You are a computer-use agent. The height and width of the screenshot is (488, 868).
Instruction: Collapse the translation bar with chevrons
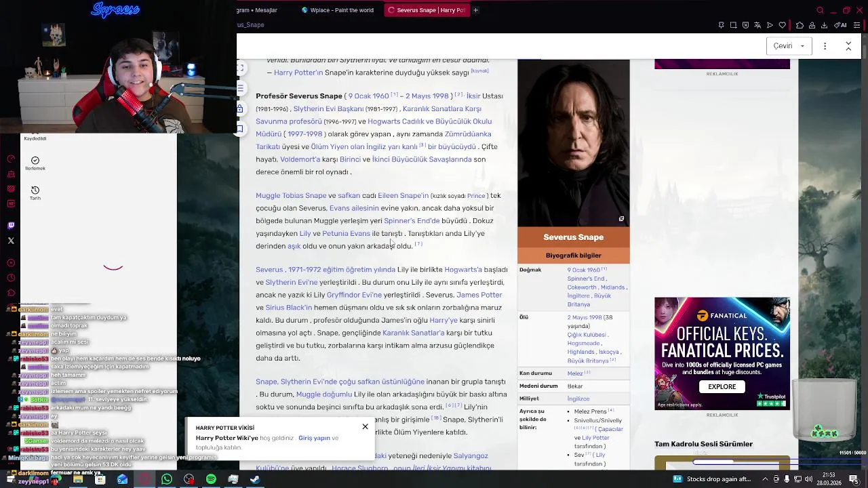tap(848, 46)
